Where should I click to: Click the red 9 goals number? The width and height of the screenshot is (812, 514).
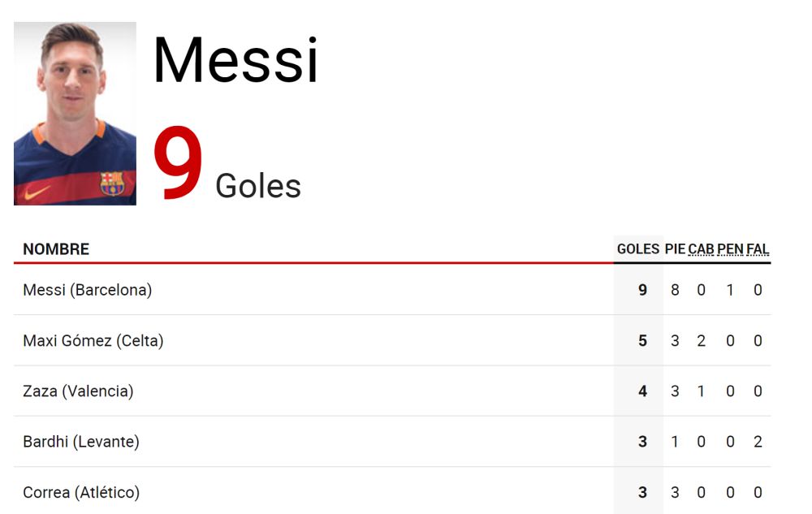point(178,162)
